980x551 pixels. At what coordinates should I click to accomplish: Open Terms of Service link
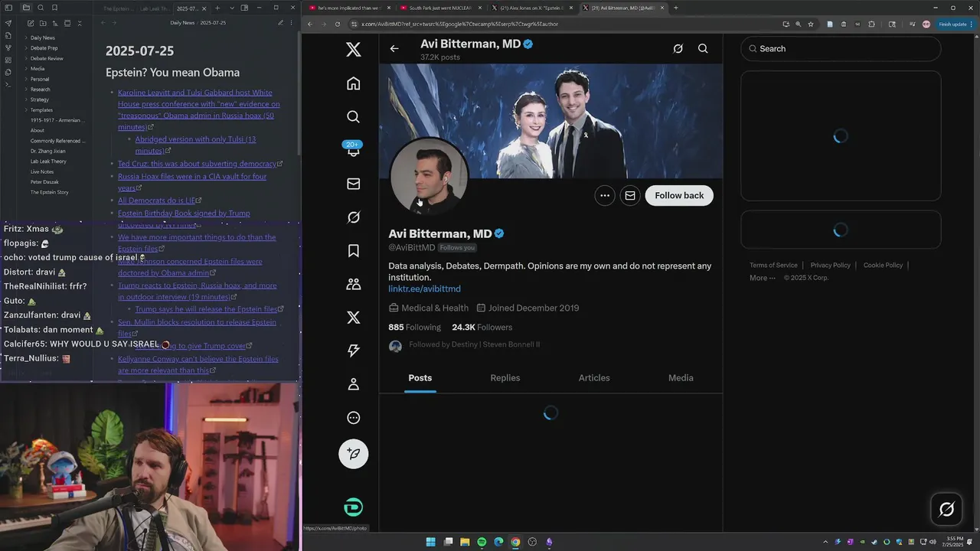[773, 265]
